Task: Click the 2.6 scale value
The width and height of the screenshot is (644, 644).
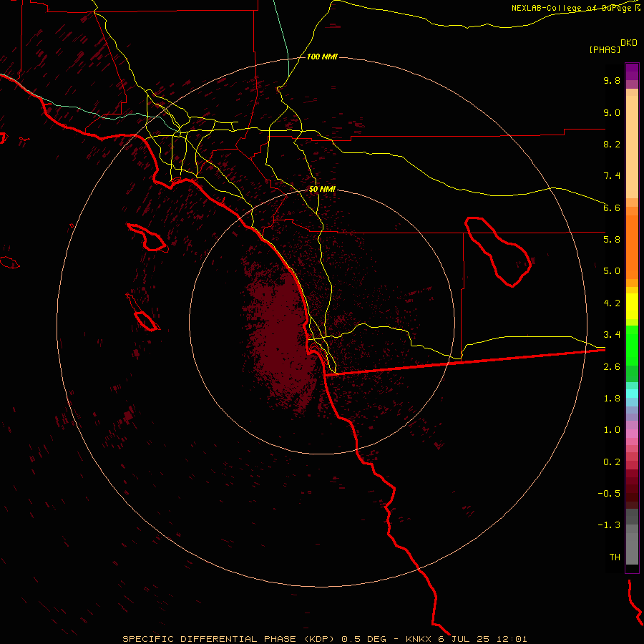Action: click(612, 367)
